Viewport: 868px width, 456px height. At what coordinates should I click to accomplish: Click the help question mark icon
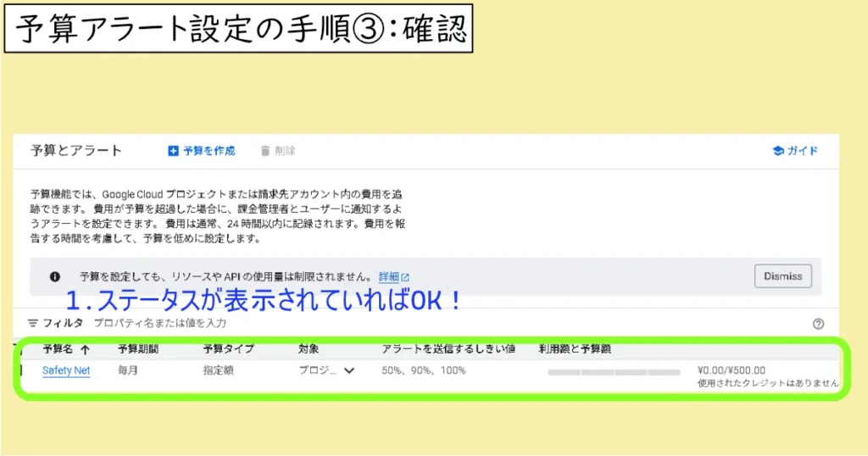[x=818, y=324]
